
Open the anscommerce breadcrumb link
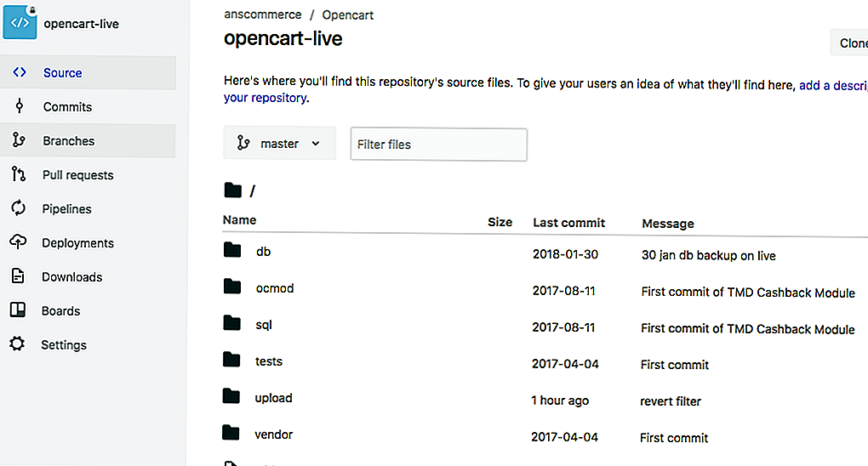(262, 15)
